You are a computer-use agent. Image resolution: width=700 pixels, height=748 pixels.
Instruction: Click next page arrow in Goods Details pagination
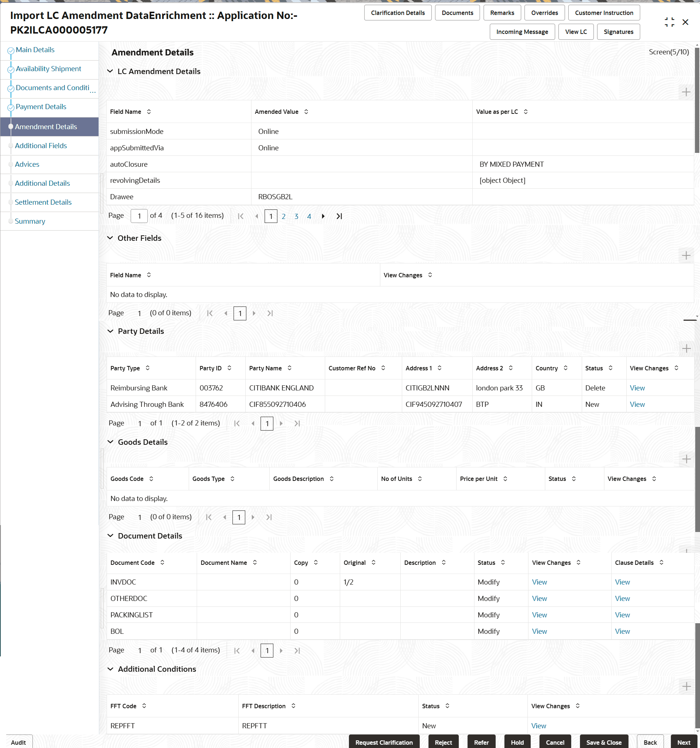pyautogui.click(x=253, y=517)
